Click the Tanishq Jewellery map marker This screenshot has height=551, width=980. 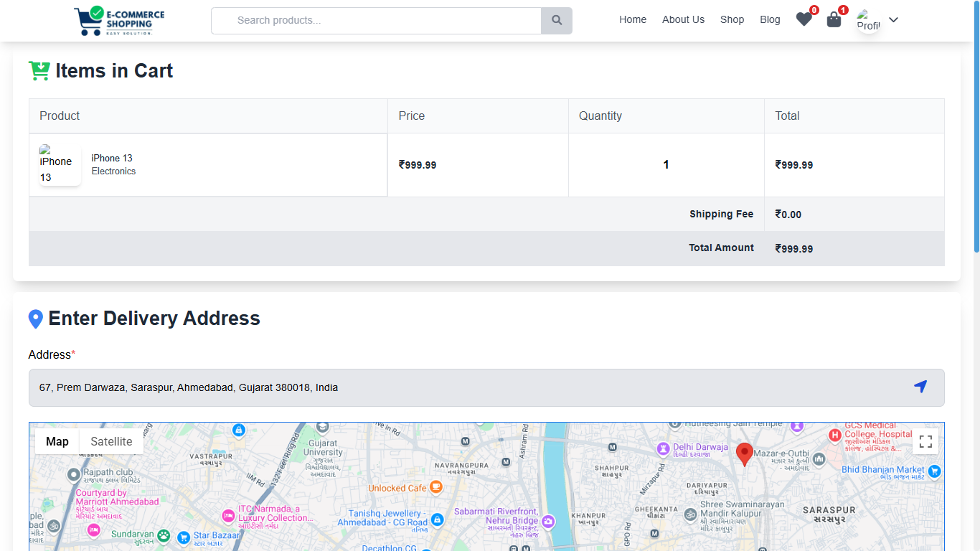(x=437, y=519)
